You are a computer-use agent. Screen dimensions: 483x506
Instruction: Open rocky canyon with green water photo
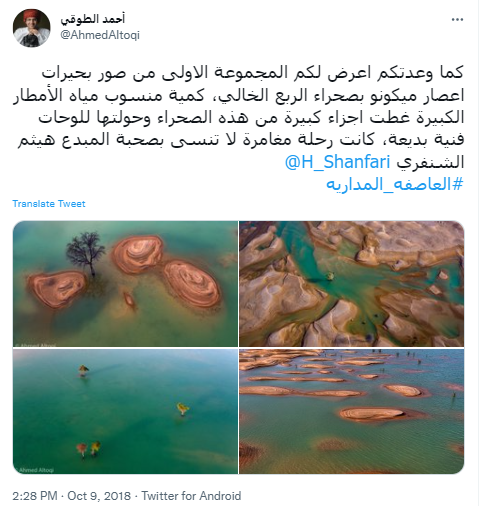pos(352,284)
